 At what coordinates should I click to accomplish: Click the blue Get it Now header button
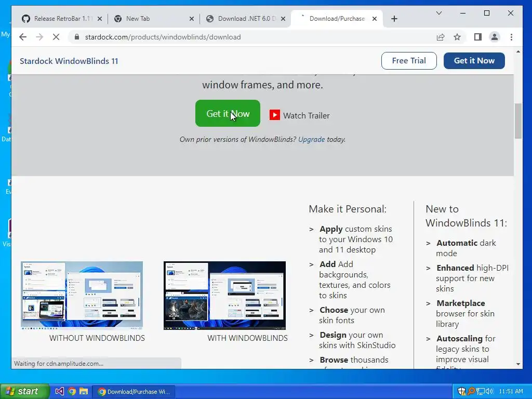(474, 61)
